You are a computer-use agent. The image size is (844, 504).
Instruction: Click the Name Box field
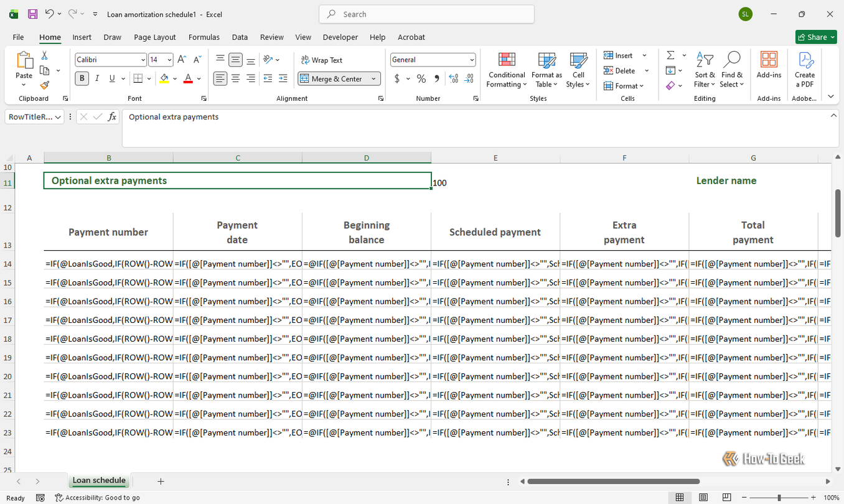[x=34, y=117]
